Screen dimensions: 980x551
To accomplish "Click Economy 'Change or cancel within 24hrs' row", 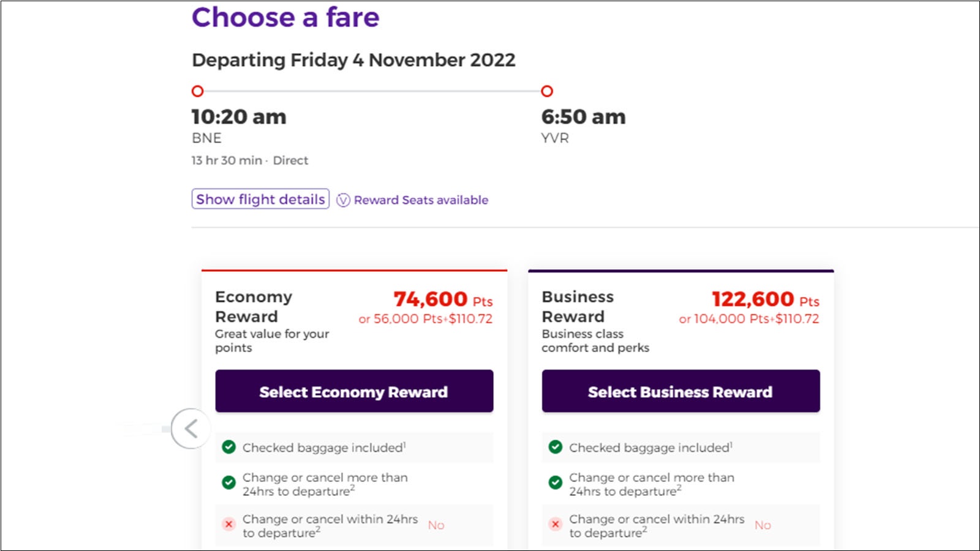I will (354, 525).
